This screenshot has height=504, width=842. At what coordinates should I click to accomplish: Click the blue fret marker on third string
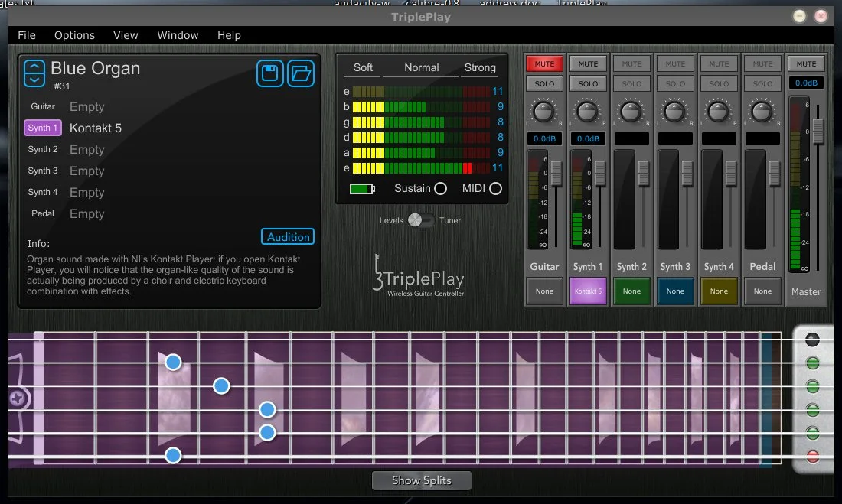(221, 385)
